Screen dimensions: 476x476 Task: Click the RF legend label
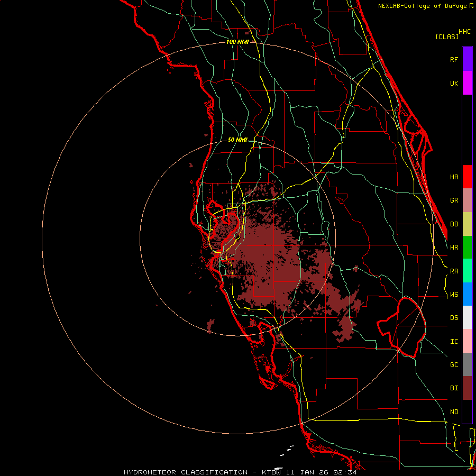[454, 59]
